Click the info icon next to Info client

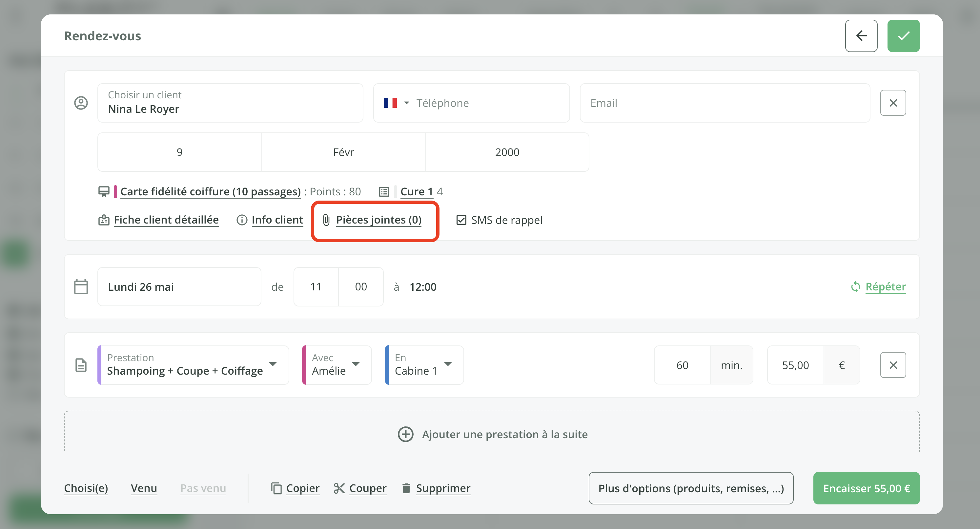[242, 220]
